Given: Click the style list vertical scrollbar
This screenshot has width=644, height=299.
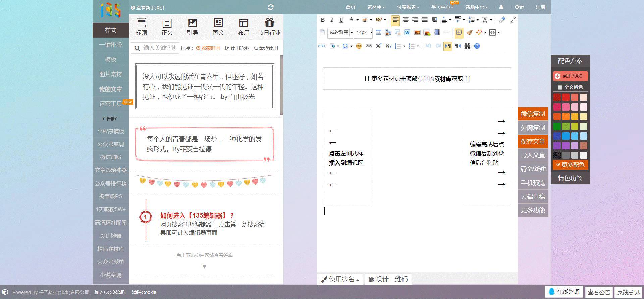Looking at the screenshot, I should pos(282,85).
